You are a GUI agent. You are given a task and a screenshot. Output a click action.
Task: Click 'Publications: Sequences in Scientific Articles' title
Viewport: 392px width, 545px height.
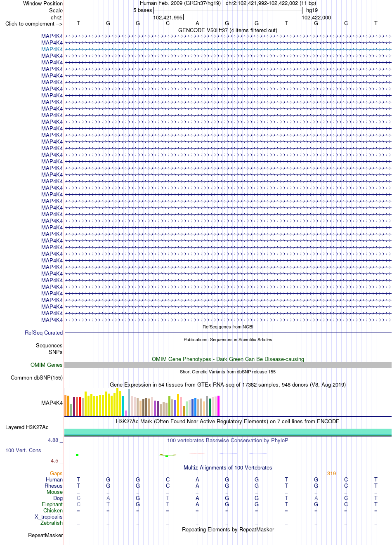tap(228, 340)
